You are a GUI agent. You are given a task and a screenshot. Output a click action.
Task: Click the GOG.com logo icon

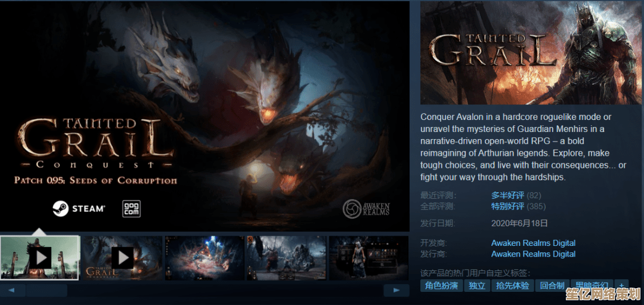pos(131,208)
